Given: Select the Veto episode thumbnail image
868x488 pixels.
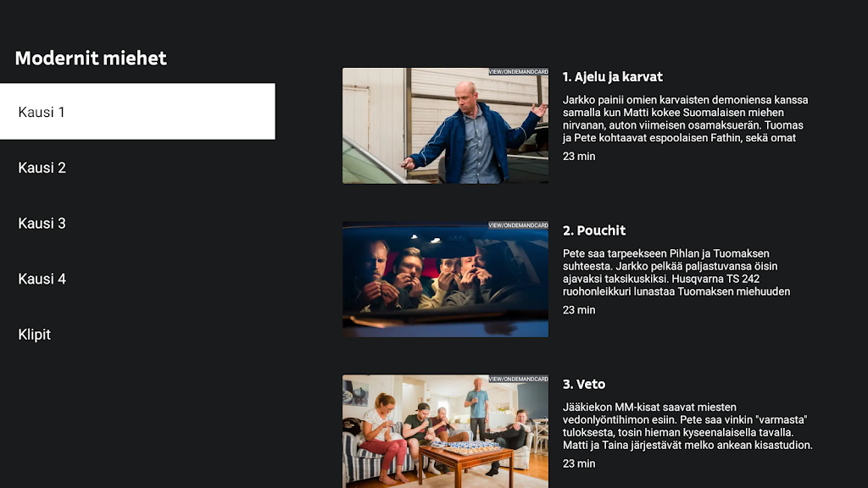Looking at the screenshot, I should [445, 431].
